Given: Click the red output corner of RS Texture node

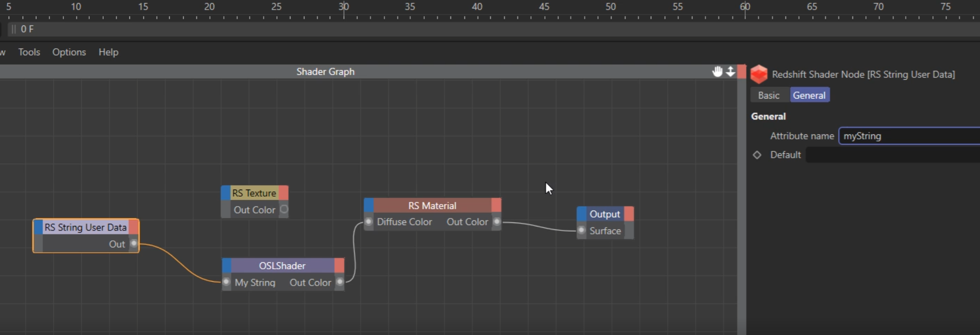Looking at the screenshot, I should 283,193.
